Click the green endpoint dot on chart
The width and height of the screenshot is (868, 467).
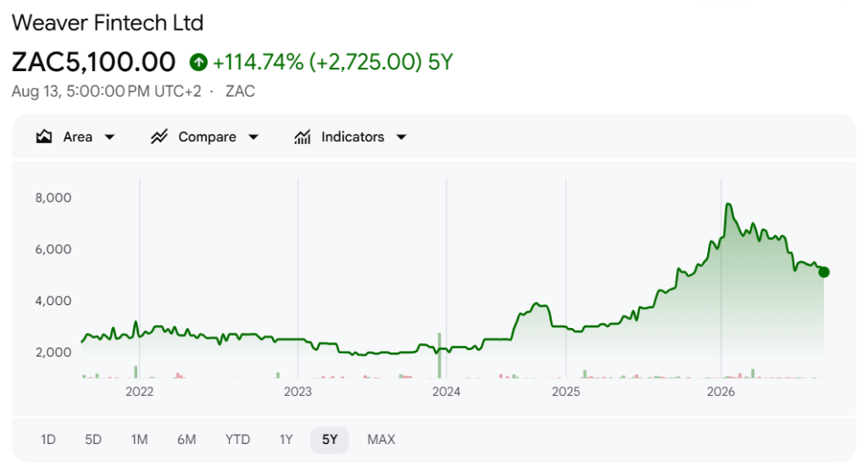tap(824, 272)
